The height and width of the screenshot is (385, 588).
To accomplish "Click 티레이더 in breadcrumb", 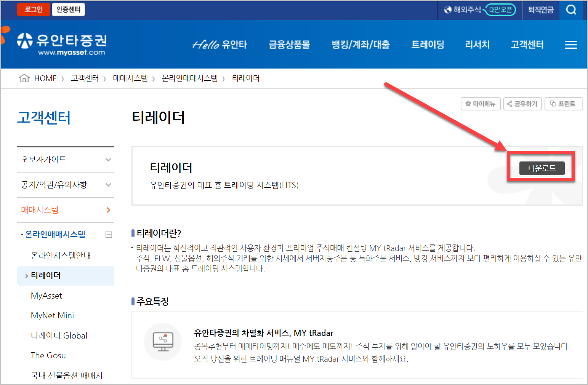I will pos(246,78).
